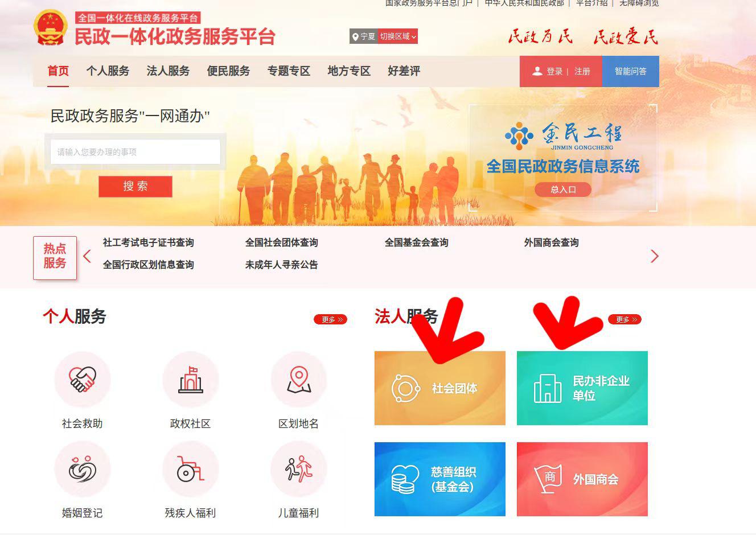Open the 智能问答 blue button

631,71
